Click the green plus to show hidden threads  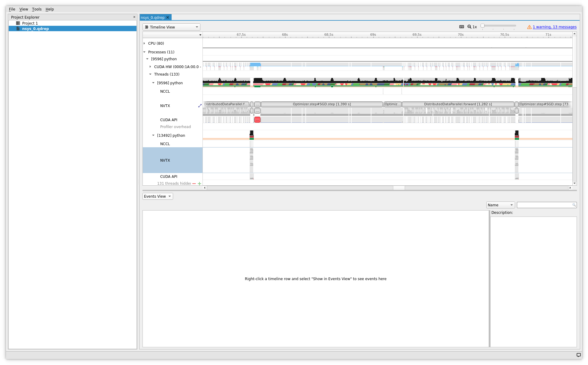tap(200, 183)
